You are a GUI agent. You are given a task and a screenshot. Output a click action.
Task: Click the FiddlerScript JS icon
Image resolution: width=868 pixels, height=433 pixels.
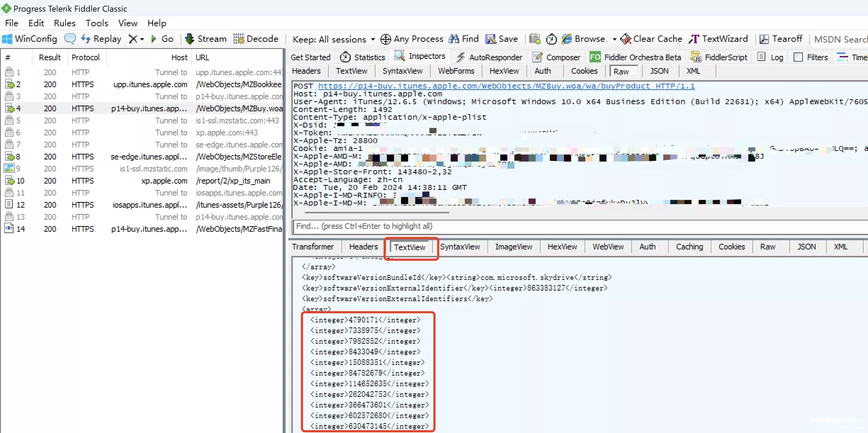tap(695, 57)
